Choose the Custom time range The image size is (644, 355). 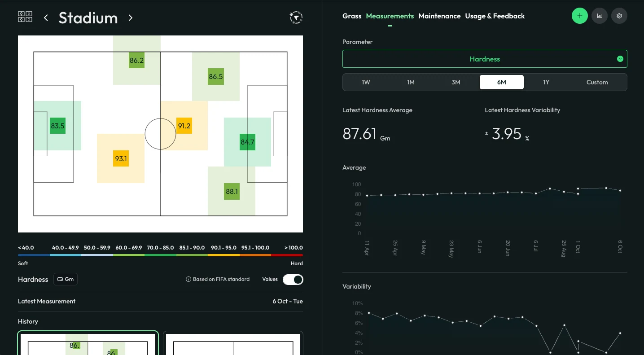tap(597, 82)
